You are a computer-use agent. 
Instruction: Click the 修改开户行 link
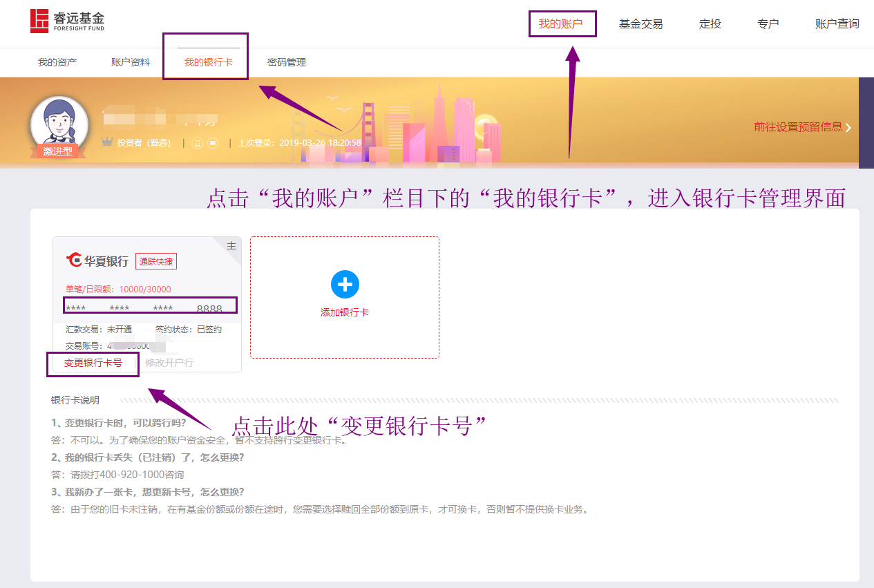point(169,363)
